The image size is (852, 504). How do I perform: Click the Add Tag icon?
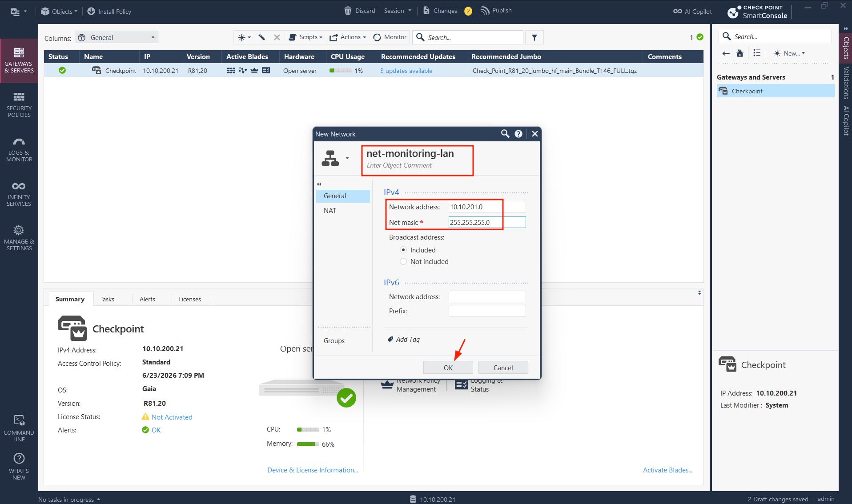tap(390, 340)
